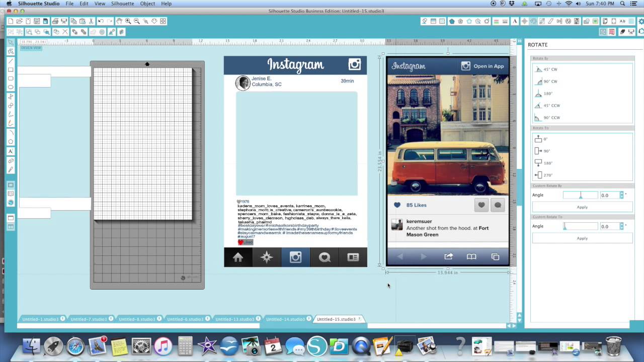This screenshot has width=644, height=362.
Task: Select the Text tool labeled A
Action: 11,151
